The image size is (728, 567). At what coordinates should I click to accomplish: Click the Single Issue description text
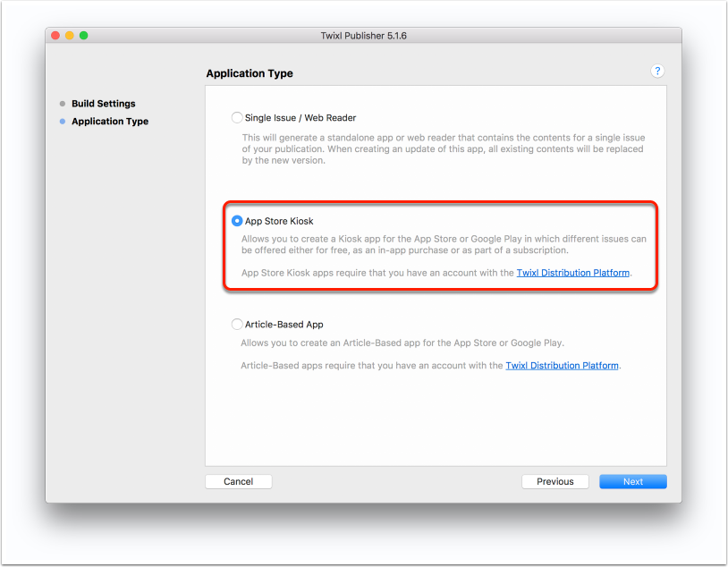point(444,149)
